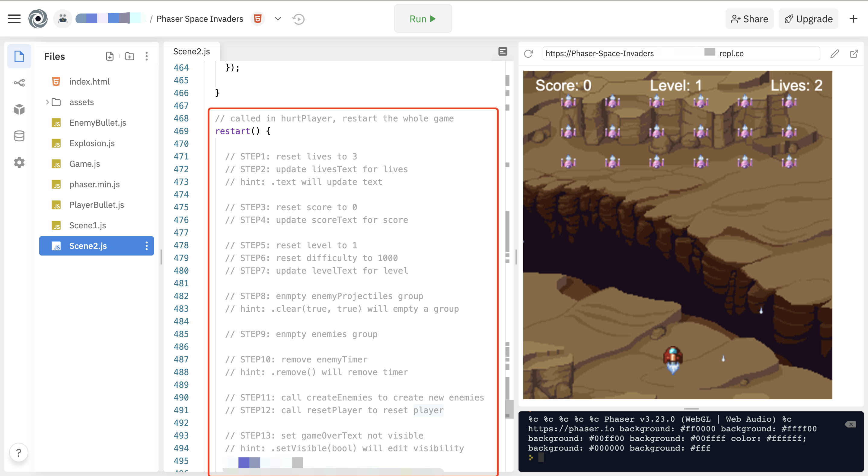Viewport: 868px width, 476px height.
Task: Open the Database sidebar panel
Action: click(x=19, y=136)
